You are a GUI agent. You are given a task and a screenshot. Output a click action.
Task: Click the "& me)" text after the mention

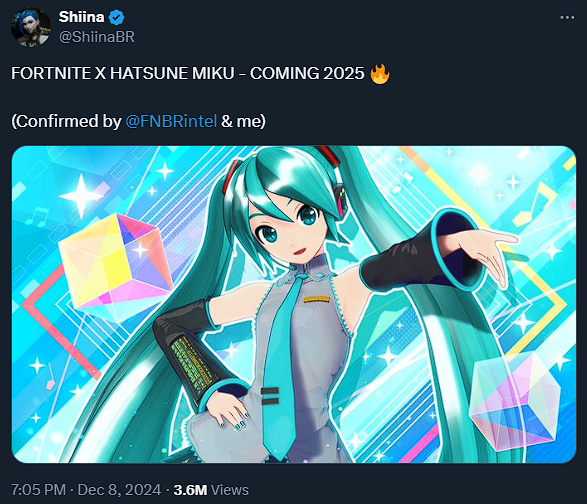click(243, 121)
